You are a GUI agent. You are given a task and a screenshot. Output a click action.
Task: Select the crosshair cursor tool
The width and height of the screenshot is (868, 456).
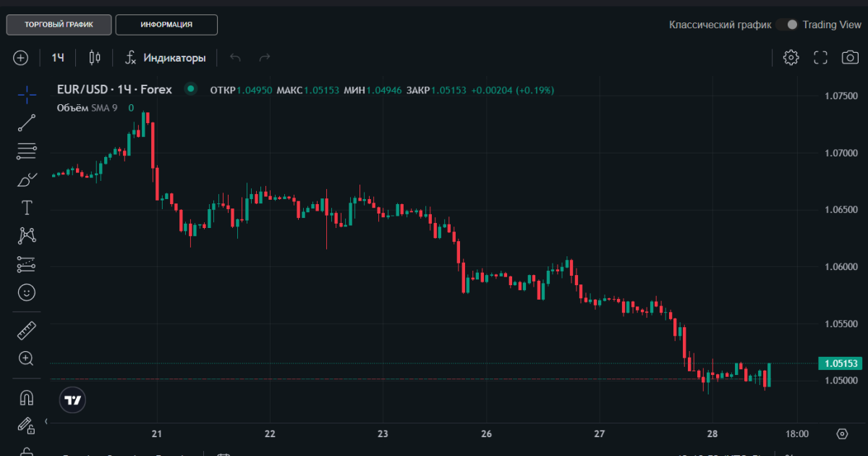(27, 94)
